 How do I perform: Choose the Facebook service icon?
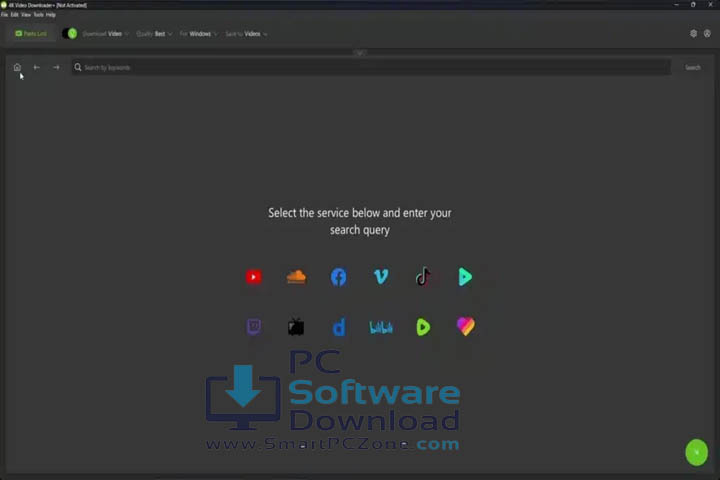click(338, 277)
